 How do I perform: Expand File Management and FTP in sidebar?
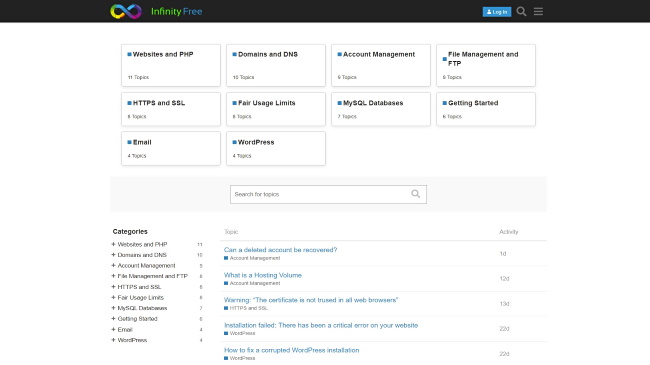coord(113,276)
